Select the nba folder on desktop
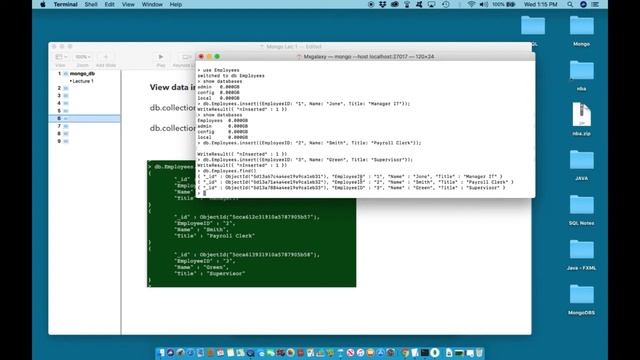Viewport: 640px width, 360px height. click(582, 76)
